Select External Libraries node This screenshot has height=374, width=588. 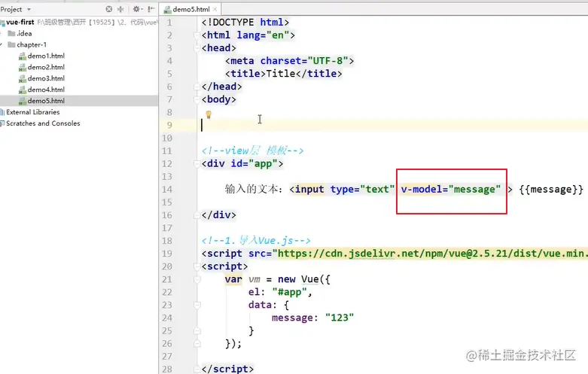tap(33, 112)
